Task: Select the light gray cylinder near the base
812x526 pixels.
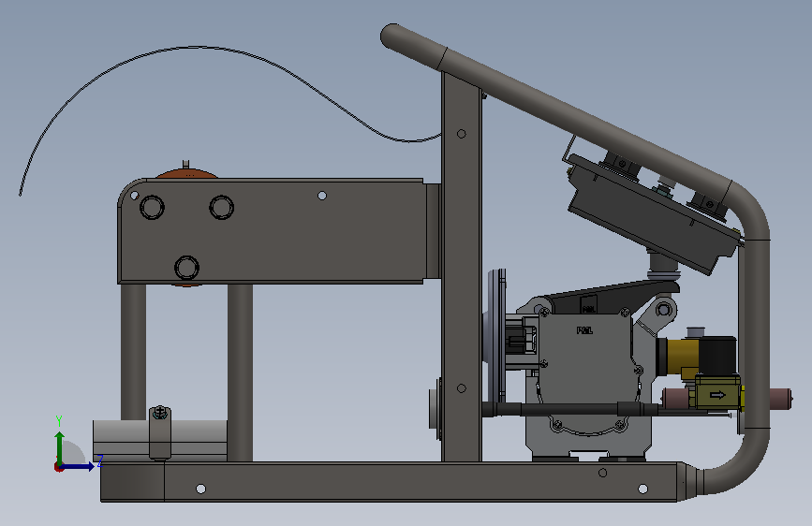Action: (x=120, y=441)
